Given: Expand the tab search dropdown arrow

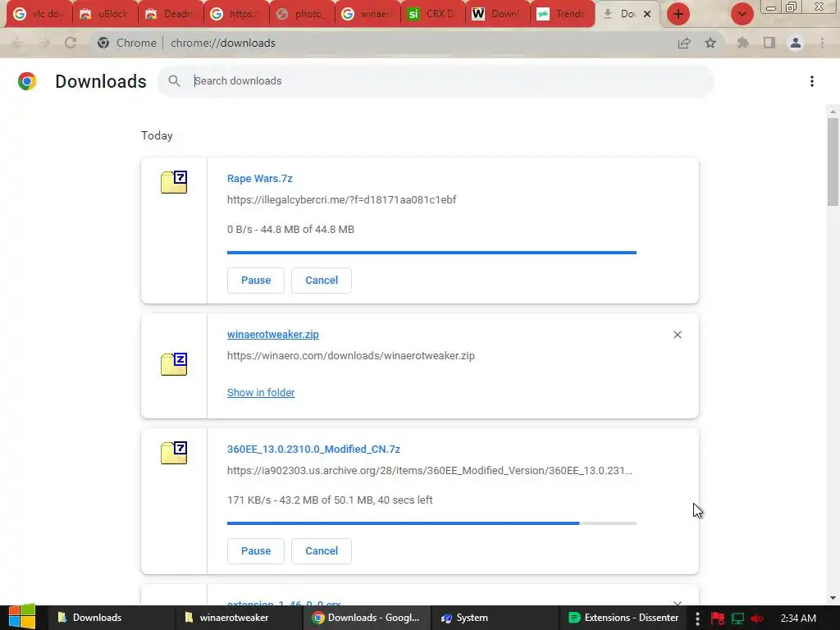Looking at the screenshot, I should (742, 14).
